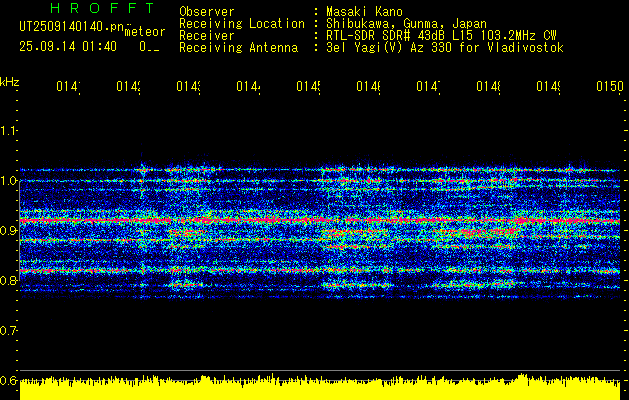Click location text Shibukawa, Gunma, Japan
The image size is (629, 400).
(x=406, y=23)
